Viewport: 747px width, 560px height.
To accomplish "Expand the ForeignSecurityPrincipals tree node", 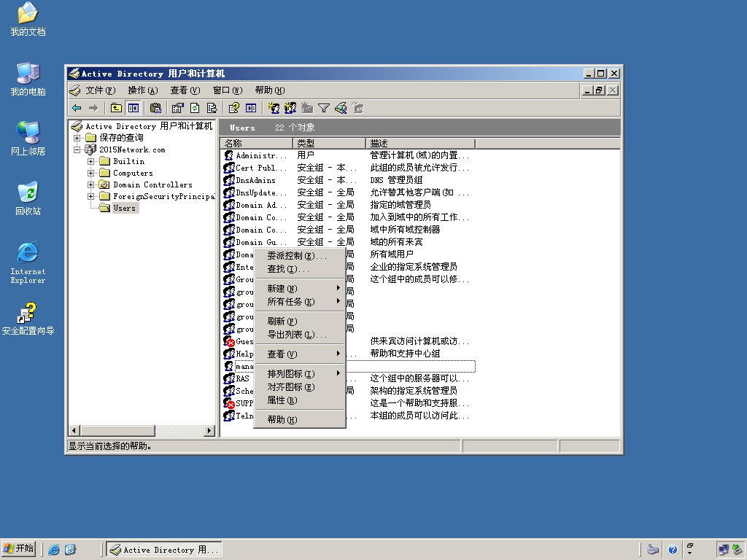I will (x=90, y=196).
